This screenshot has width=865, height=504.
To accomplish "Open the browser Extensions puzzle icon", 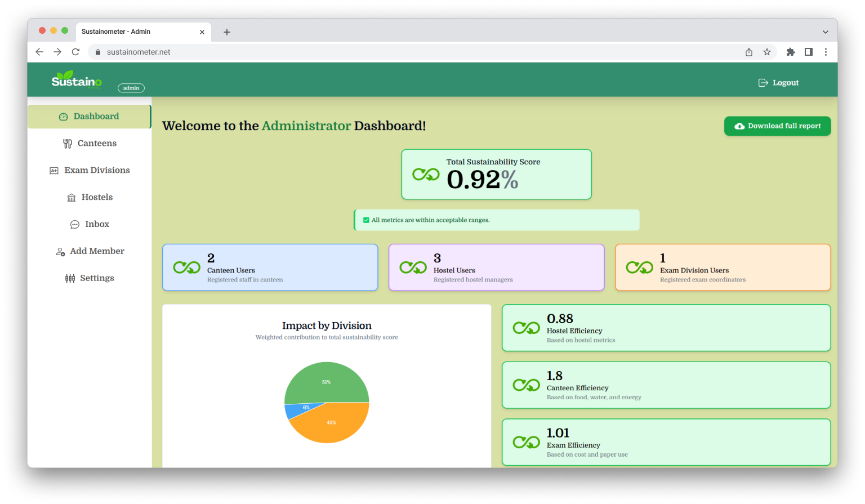I will pos(790,52).
